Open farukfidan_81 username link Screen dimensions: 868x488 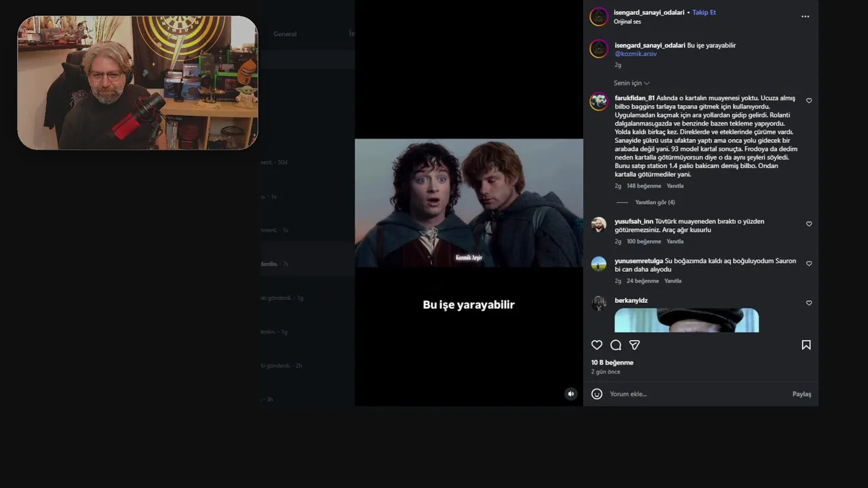click(635, 98)
